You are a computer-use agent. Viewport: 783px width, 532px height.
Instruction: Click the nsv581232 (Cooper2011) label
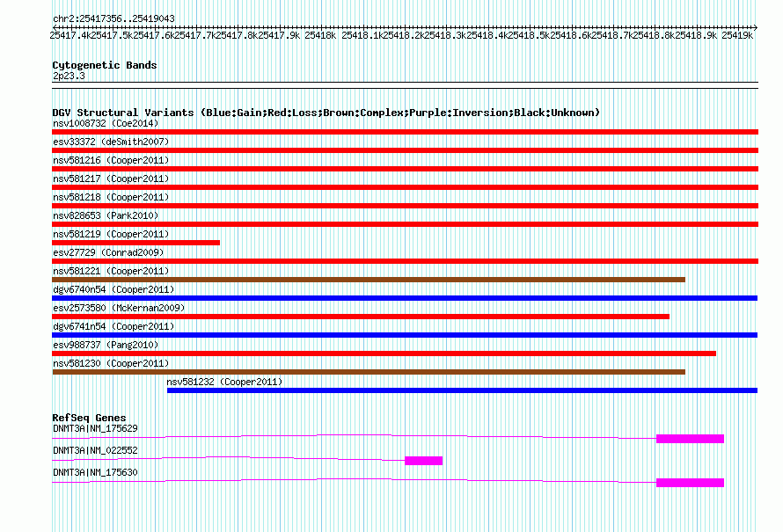[x=224, y=382]
